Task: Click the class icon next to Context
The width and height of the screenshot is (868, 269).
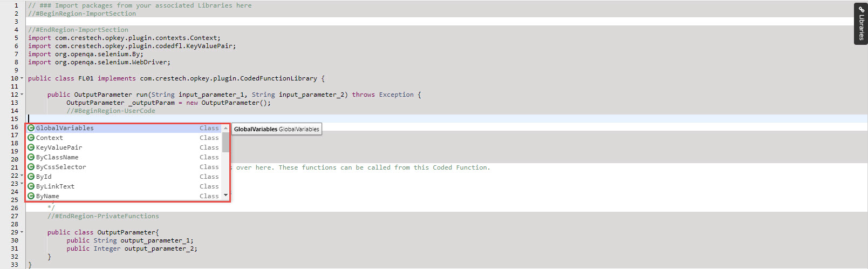Action: [31, 138]
